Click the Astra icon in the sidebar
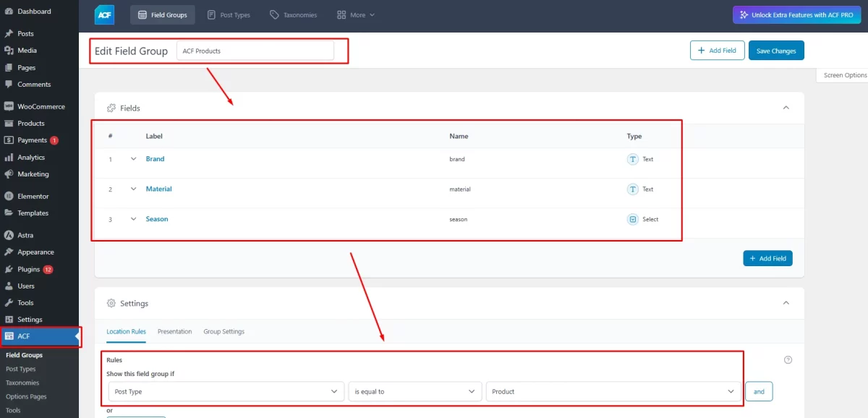Viewport: 868px width, 418px height. pos(11,234)
